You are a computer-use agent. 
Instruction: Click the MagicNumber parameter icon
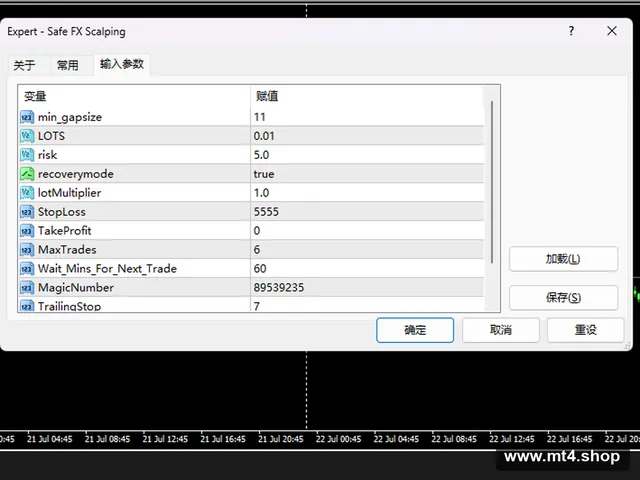[x=27, y=288]
